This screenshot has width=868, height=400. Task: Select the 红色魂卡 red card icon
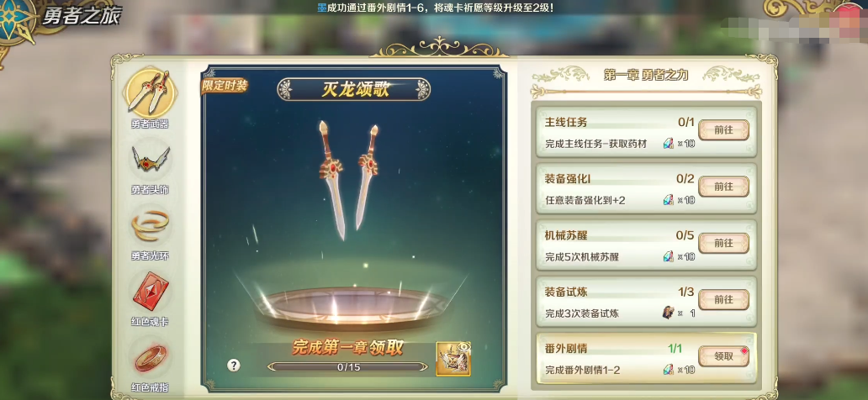tap(150, 291)
